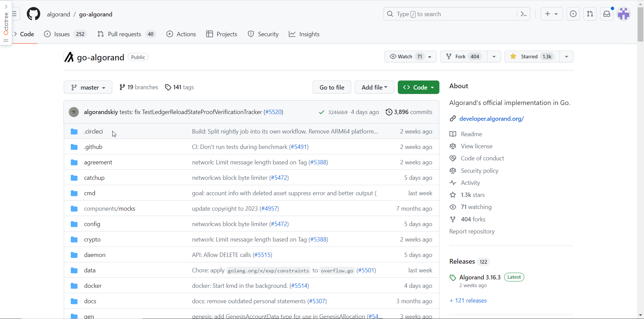Expand the star lists dropdown arrow
This screenshot has height=319, width=644.
(567, 56)
